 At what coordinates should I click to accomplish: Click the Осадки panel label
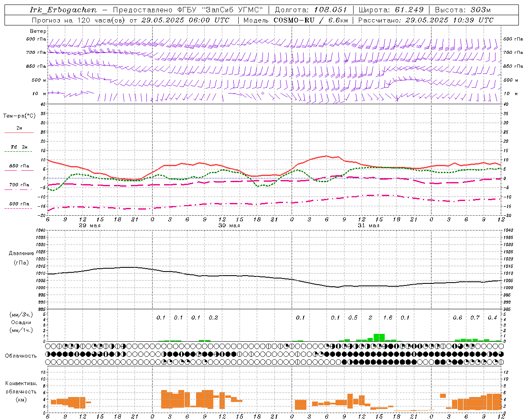coord(21,322)
